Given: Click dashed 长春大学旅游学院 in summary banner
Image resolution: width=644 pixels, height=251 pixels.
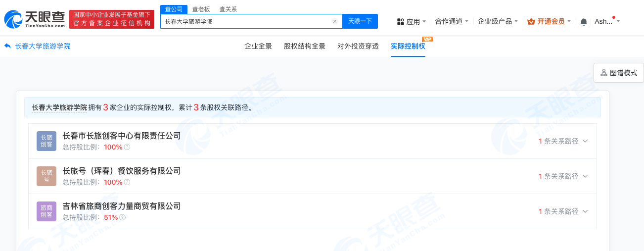Looking at the screenshot, I should (59, 107).
